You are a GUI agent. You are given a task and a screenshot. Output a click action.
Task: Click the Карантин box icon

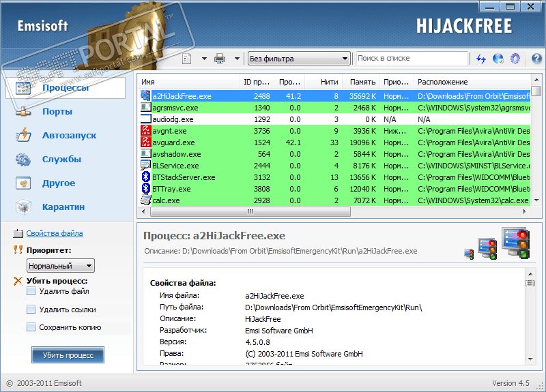23,207
